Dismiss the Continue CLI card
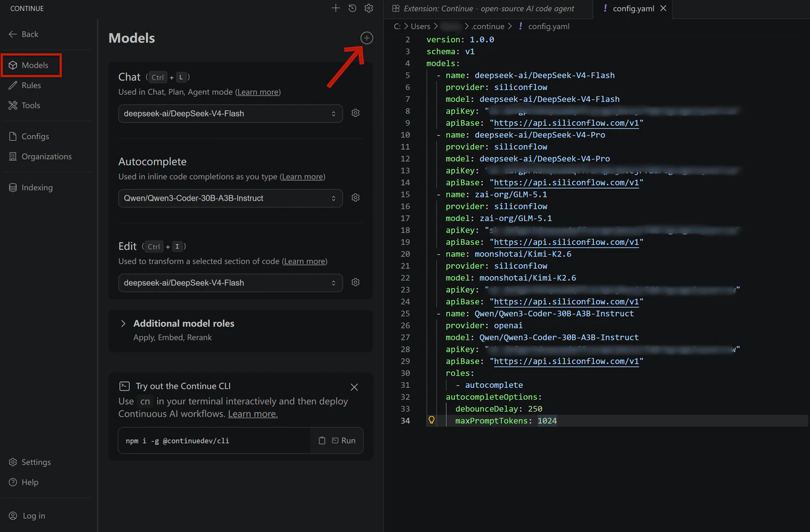810x532 pixels. [x=354, y=387]
